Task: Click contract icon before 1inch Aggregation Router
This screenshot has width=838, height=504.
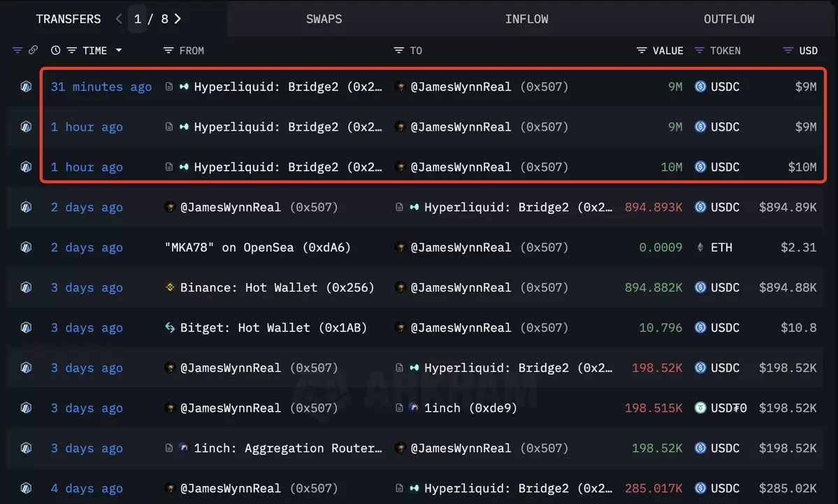Action: coord(169,448)
